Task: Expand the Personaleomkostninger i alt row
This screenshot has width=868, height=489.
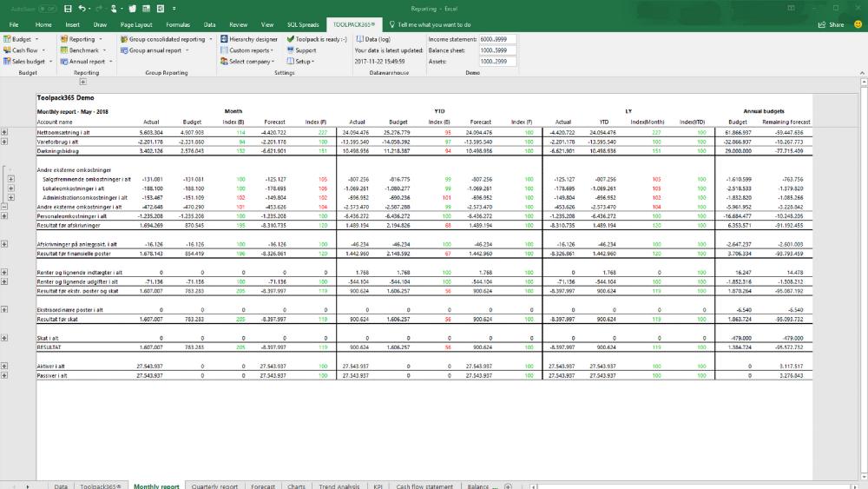Action: 5,215
